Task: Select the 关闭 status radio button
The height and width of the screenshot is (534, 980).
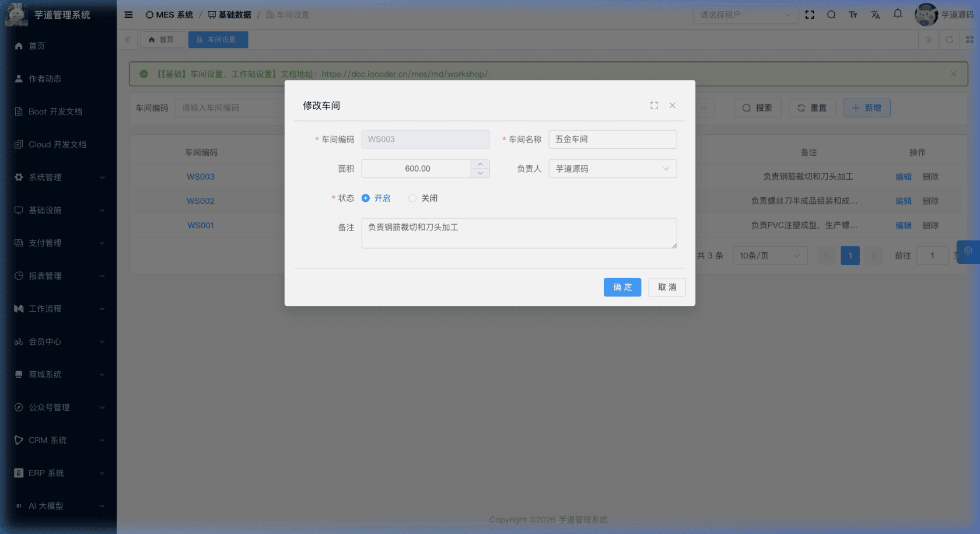Action: pyautogui.click(x=412, y=198)
